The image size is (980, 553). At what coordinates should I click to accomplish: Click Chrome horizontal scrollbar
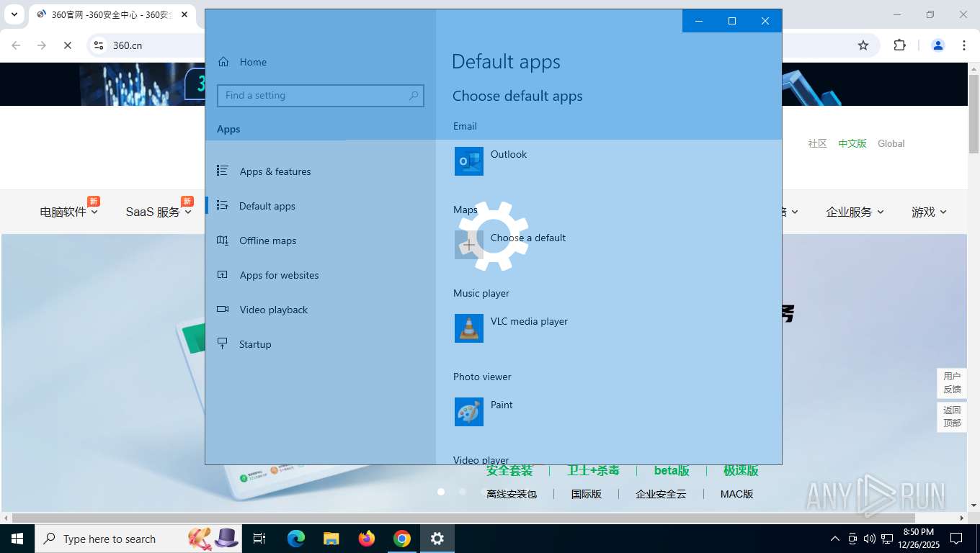[463, 517]
